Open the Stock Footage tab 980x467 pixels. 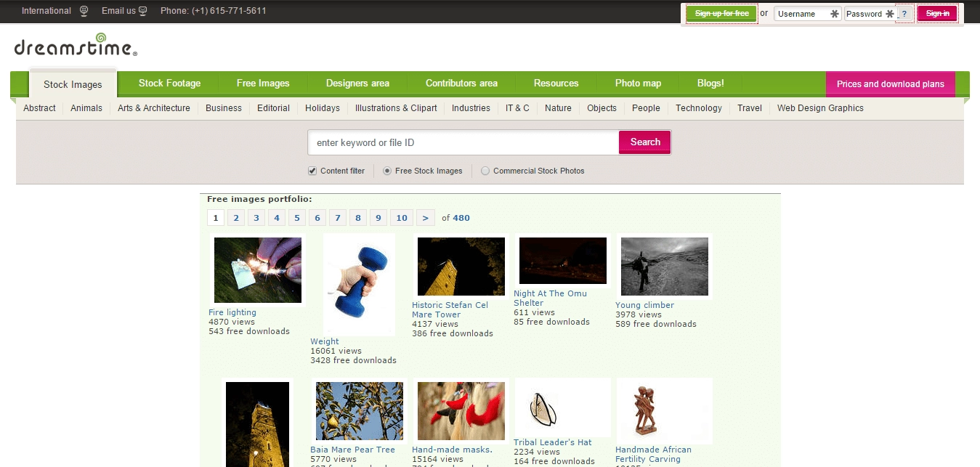(169, 83)
